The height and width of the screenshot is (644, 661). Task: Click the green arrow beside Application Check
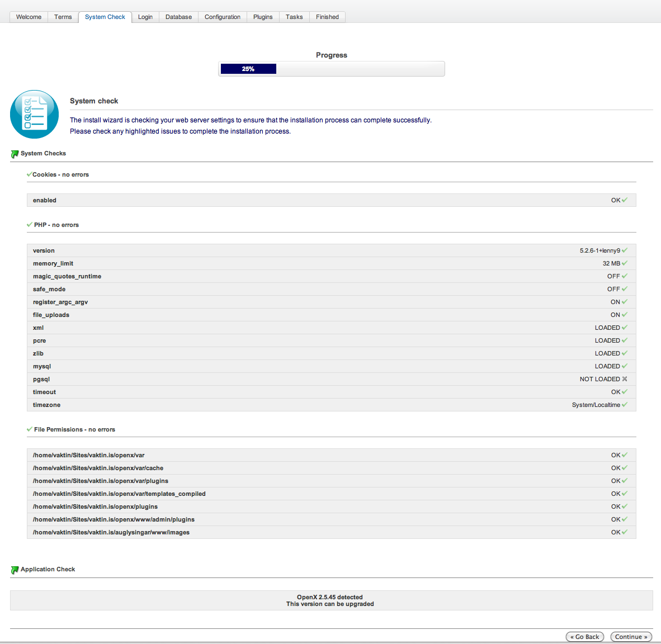pos(15,570)
